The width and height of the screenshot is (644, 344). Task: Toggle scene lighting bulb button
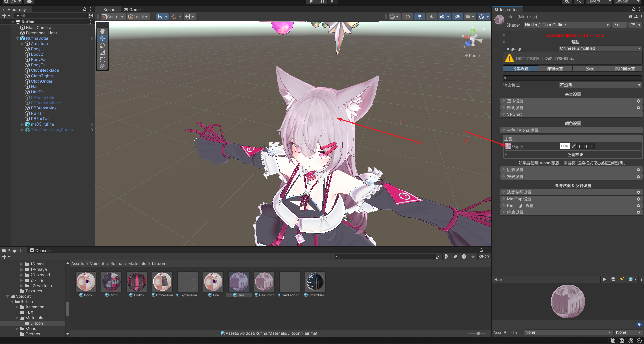point(419,17)
